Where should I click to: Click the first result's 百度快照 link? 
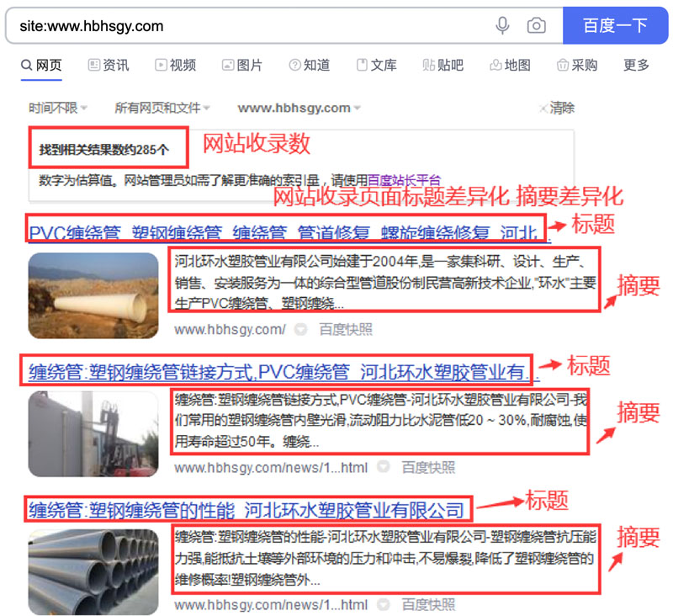(345, 329)
